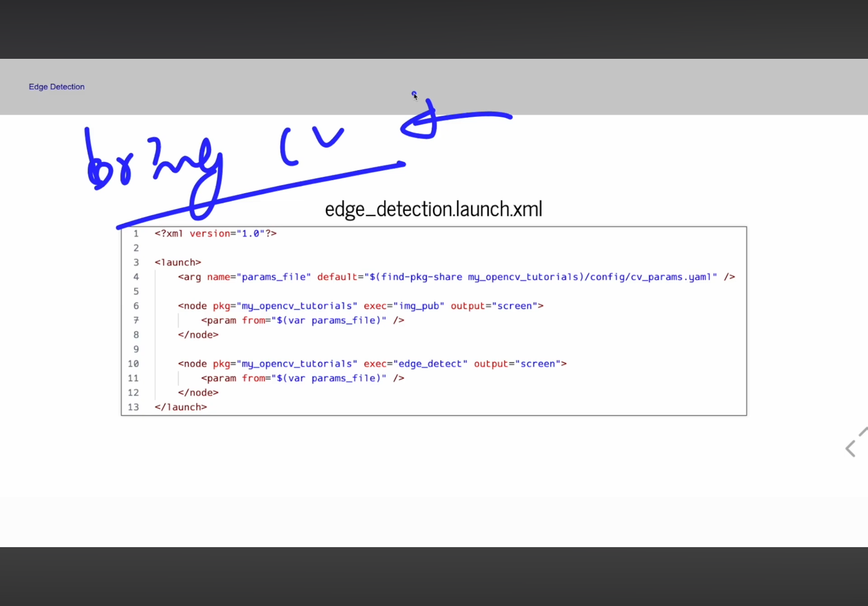The width and height of the screenshot is (868, 606).
Task: Click the previous slide left arrow
Action: pos(851,449)
